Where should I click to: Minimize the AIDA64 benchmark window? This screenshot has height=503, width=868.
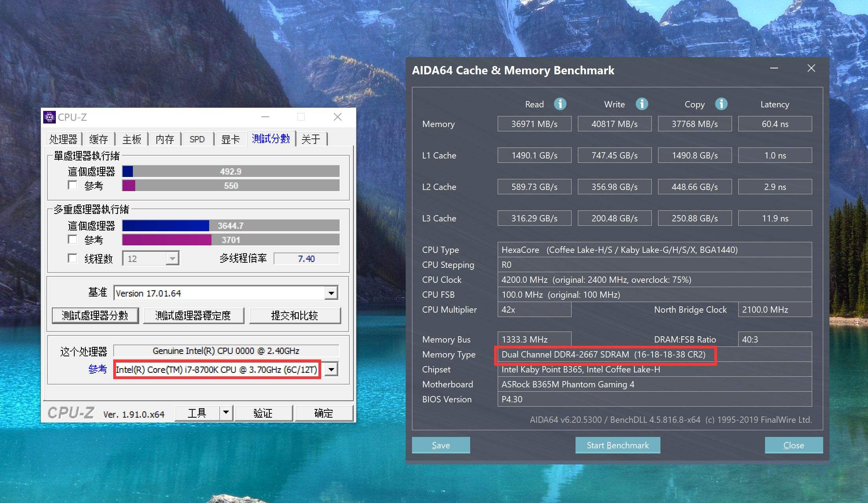(x=774, y=68)
